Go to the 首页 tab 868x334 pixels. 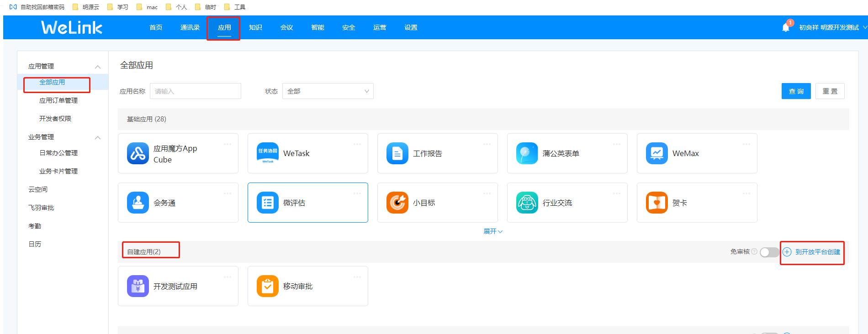(x=156, y=27)
